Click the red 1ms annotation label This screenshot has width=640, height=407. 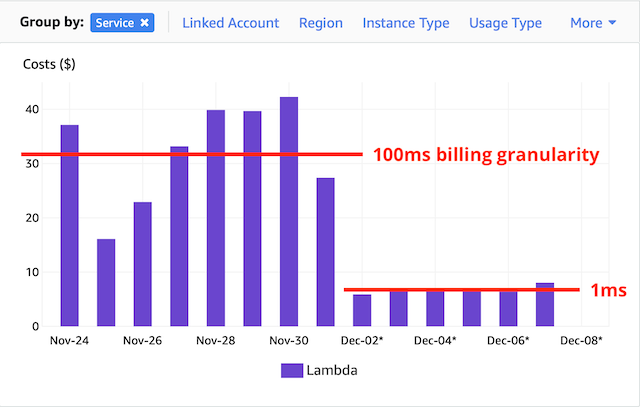[x=607, y=290]
